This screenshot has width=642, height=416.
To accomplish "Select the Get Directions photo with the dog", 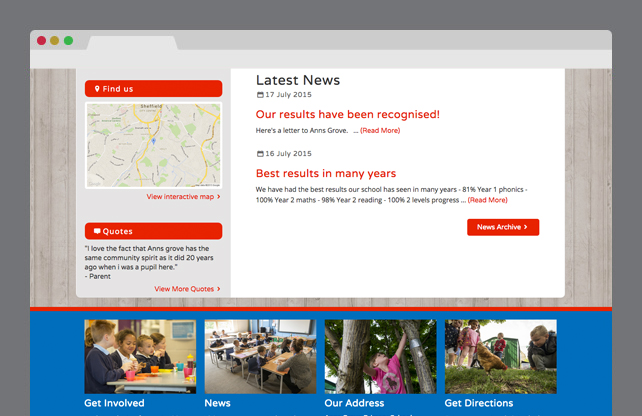I will (500, 356).
